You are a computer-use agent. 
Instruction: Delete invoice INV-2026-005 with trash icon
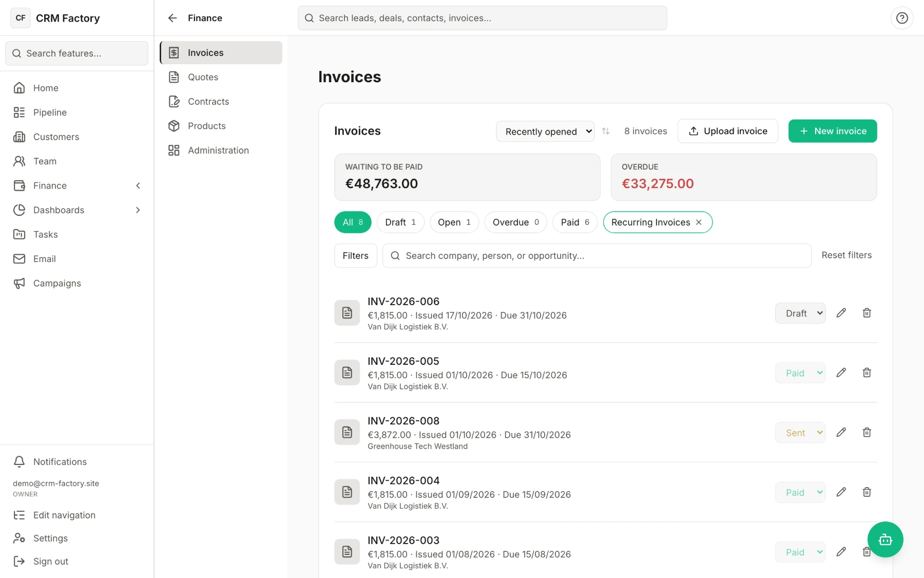point(867,372)
